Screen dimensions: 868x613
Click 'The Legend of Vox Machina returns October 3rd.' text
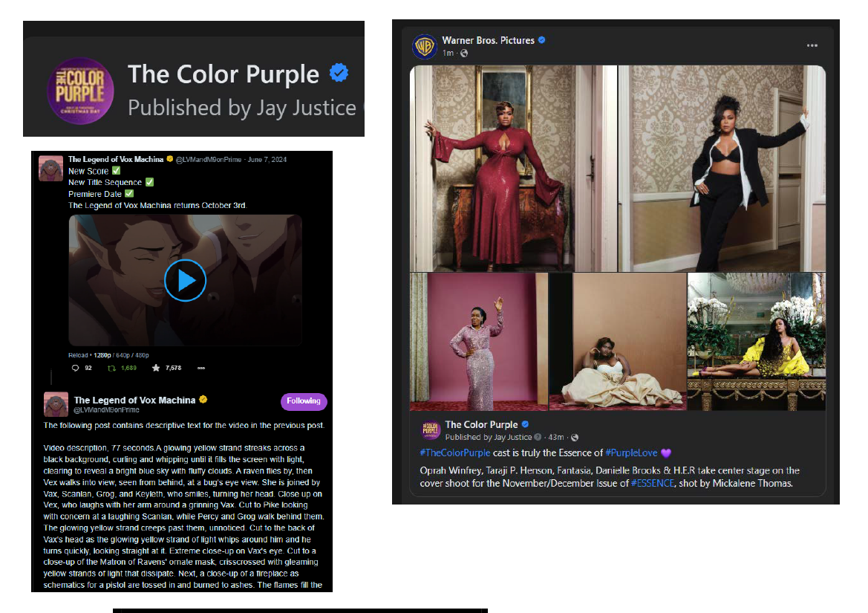157,205
